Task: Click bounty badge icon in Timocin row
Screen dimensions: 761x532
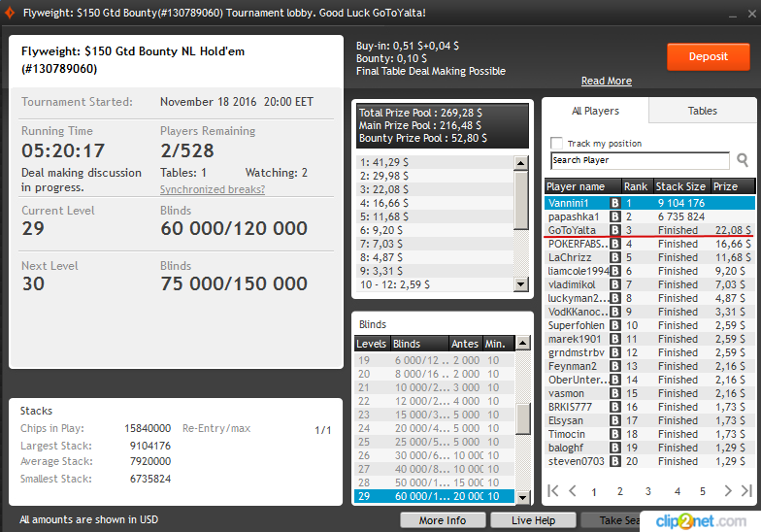Action: click(615, 434)
